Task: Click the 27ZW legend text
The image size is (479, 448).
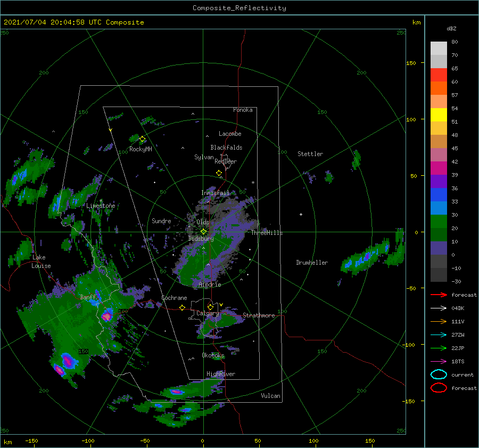Action: click(458, 335)
